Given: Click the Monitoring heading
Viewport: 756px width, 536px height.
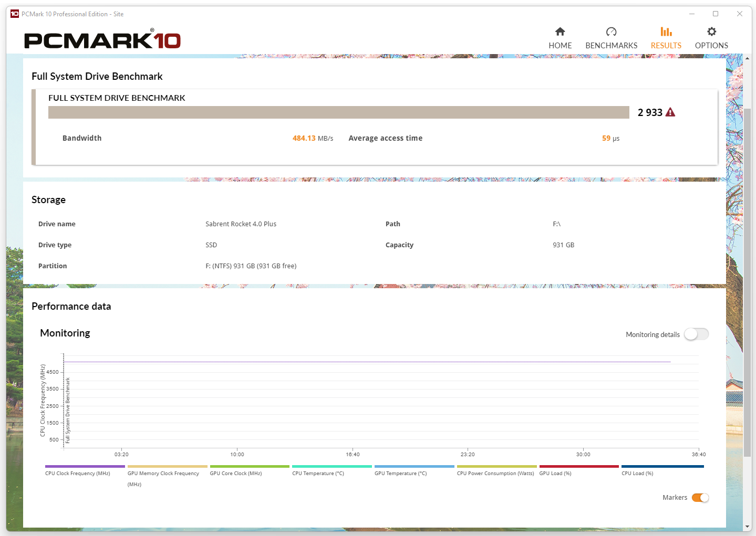Looking at the screenshot, I should (65, 333).
